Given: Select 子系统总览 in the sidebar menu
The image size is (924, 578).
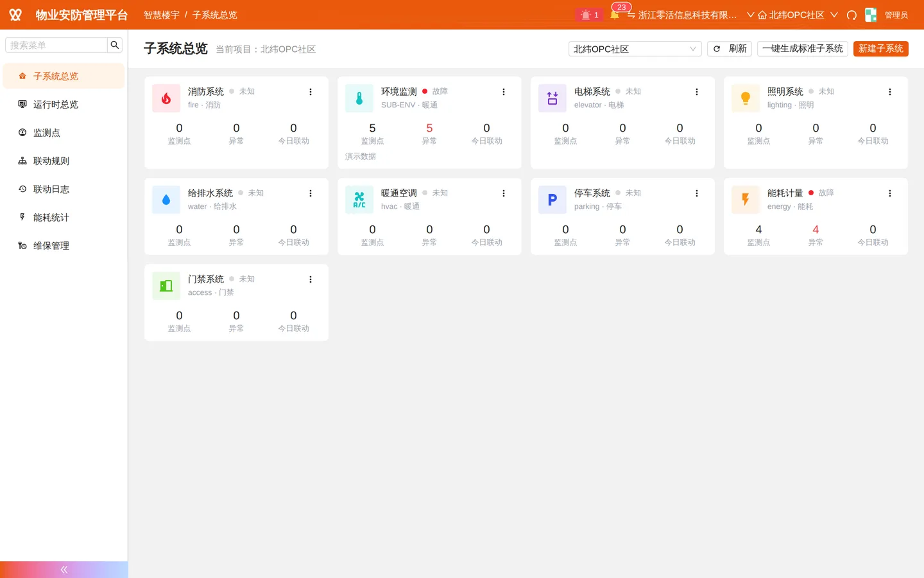Looking at the screenshot, I should 64,76.
